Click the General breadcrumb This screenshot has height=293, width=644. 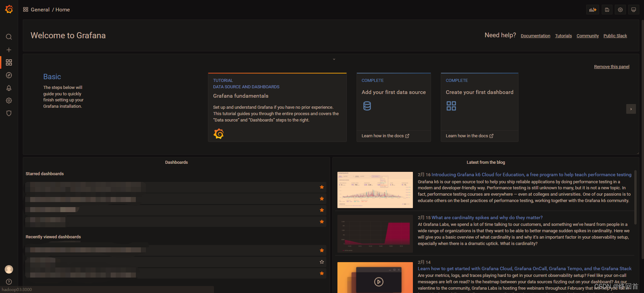40,10
